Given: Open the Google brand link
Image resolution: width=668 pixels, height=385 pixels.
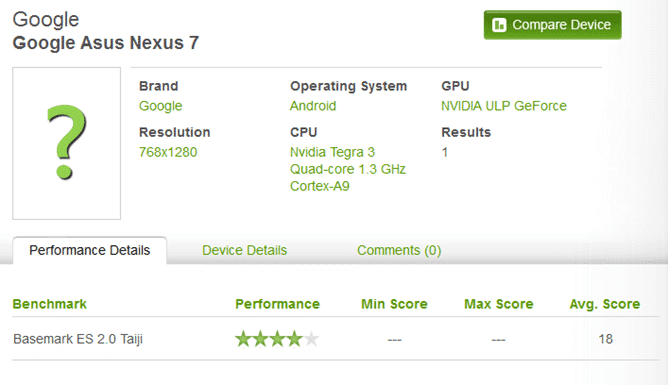Looking at the screenshot, I should tap(161, 106).
